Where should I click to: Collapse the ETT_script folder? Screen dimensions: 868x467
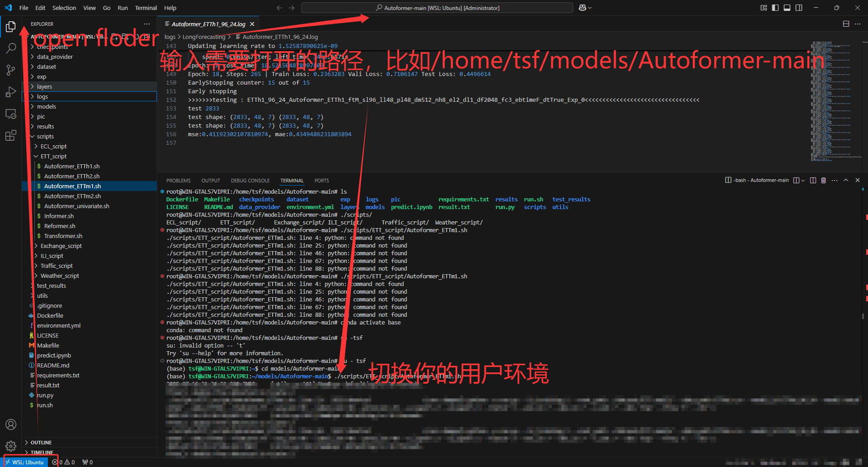pos(89,156)
